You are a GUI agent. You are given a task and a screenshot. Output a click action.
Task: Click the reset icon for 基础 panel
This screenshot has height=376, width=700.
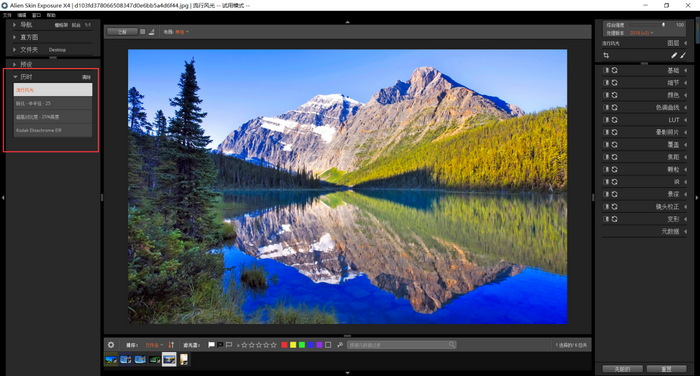615,71
